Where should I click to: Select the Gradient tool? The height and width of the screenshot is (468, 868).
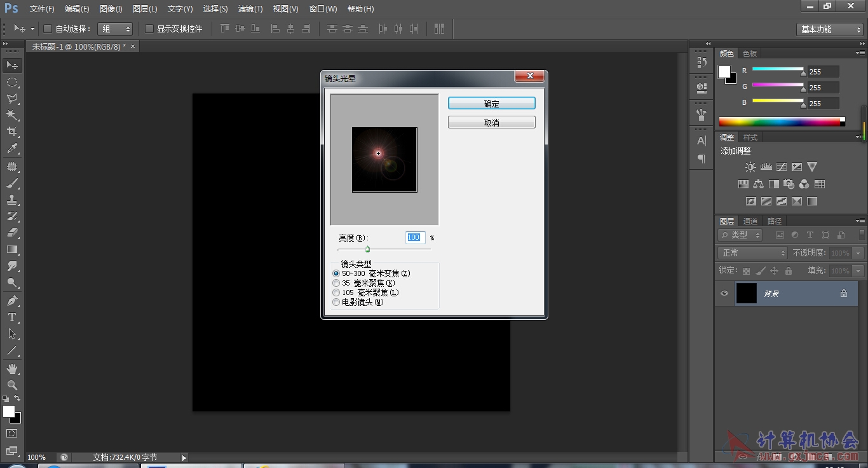[12, 249]
